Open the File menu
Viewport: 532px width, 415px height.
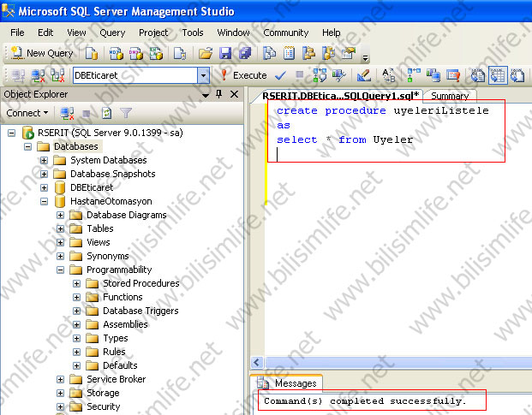click(17, 33)
